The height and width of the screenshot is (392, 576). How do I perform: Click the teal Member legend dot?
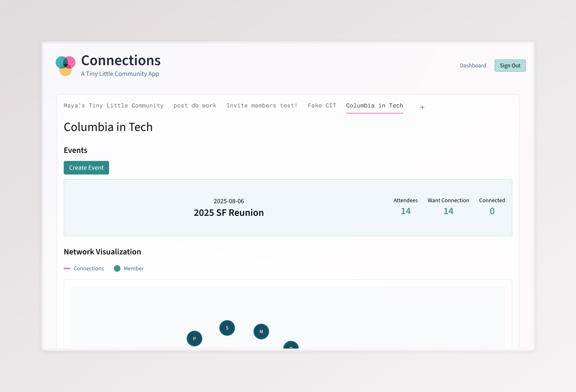(x=117, y=268)
